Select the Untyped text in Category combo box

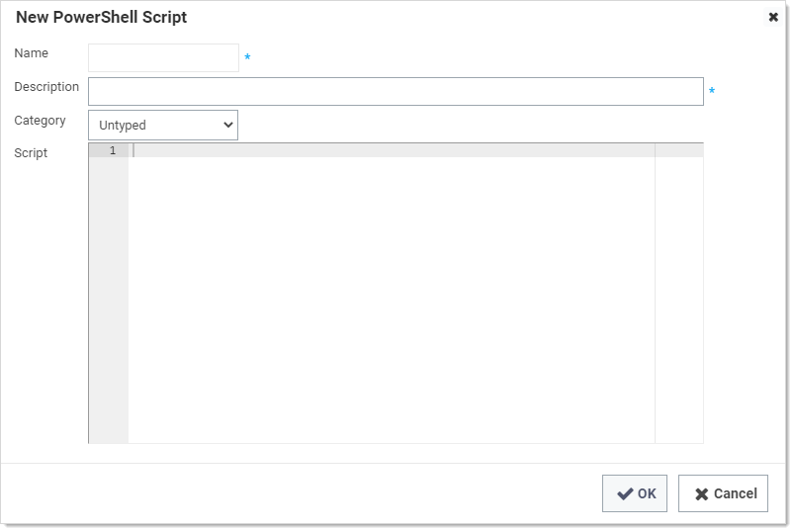coord(123,126)
